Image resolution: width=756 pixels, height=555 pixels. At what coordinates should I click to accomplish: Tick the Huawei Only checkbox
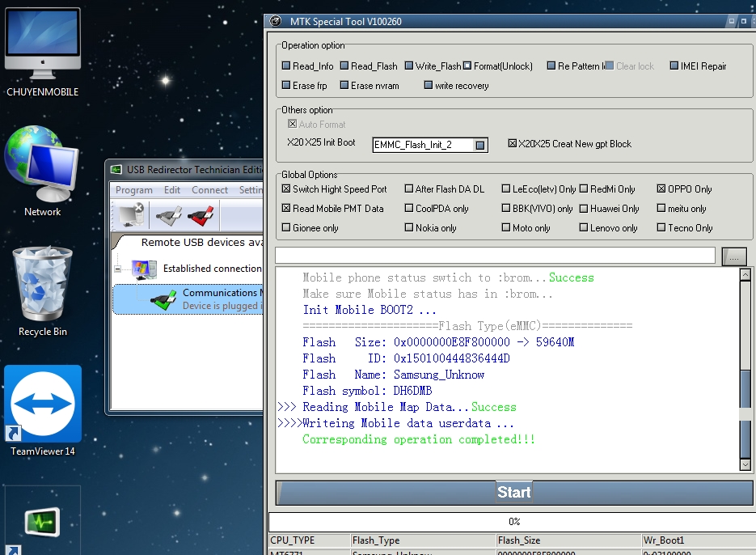[x=584, y=208]
